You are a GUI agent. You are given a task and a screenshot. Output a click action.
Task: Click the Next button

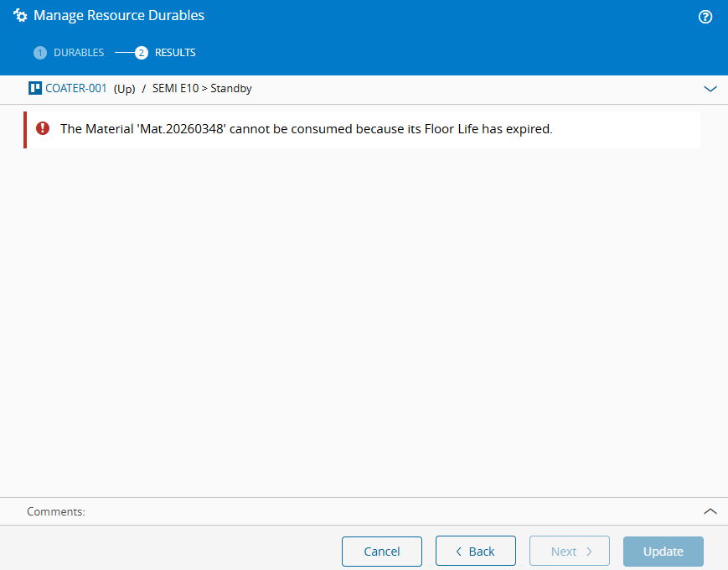click(569, 552)
